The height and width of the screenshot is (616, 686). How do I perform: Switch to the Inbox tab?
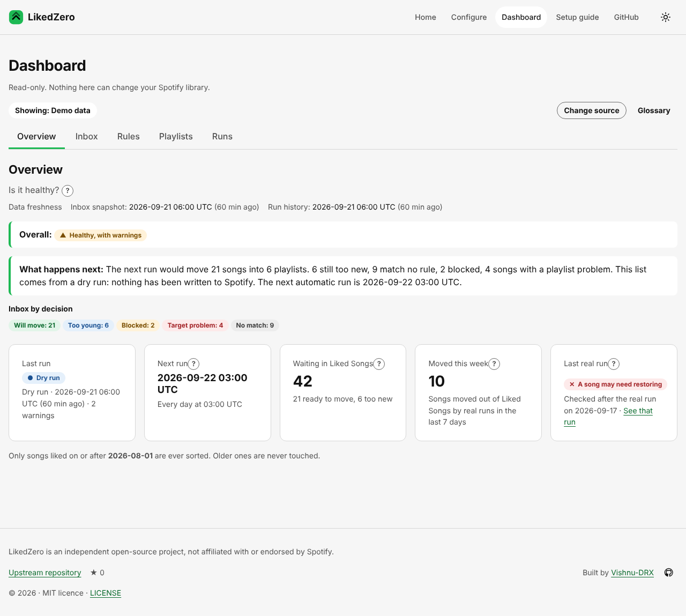click(x=86, y=137)
